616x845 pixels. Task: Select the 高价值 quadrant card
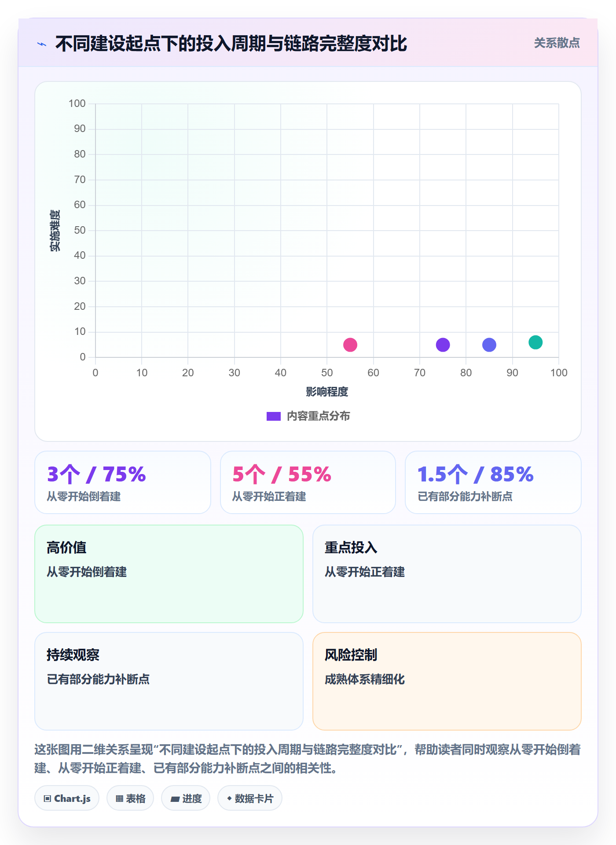pyautogui.click(x=169, y=574)
